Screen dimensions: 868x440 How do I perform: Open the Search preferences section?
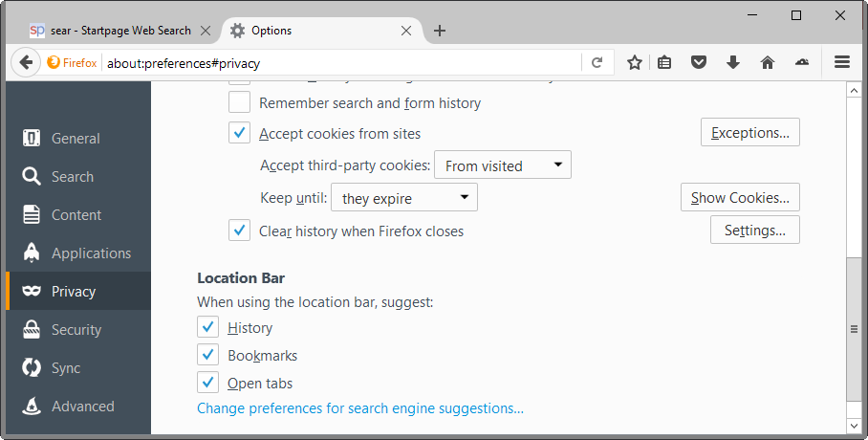click(x=78, y=176)
